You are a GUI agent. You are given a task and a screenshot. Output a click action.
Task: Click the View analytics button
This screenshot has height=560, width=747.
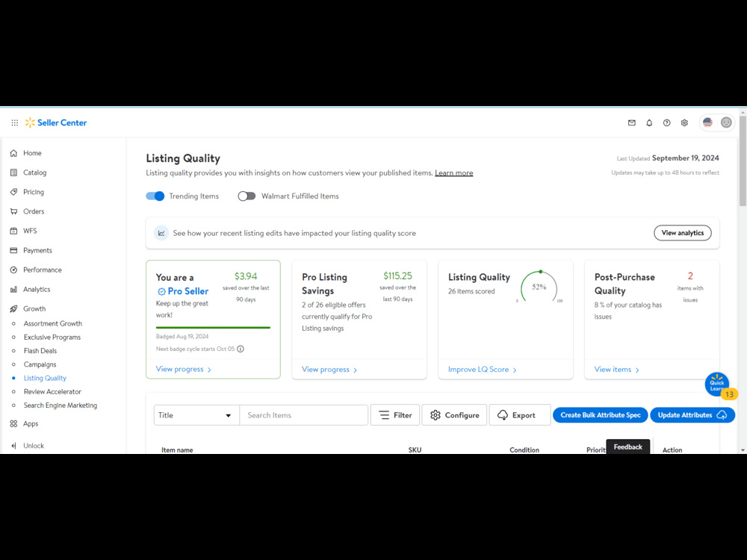[682, 232]
